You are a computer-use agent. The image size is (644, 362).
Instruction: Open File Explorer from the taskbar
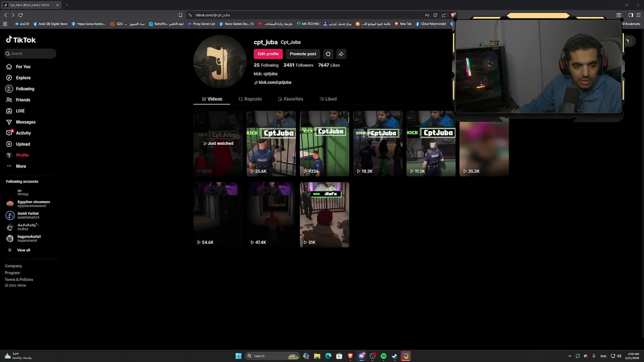tap(317, 356)
